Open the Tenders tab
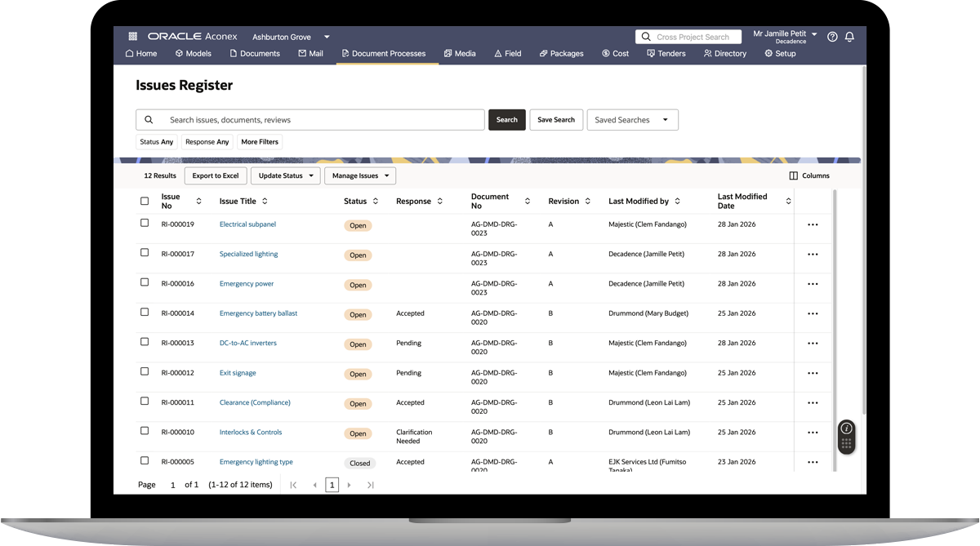Screen dimensions: 980x546 coord(666,54)
